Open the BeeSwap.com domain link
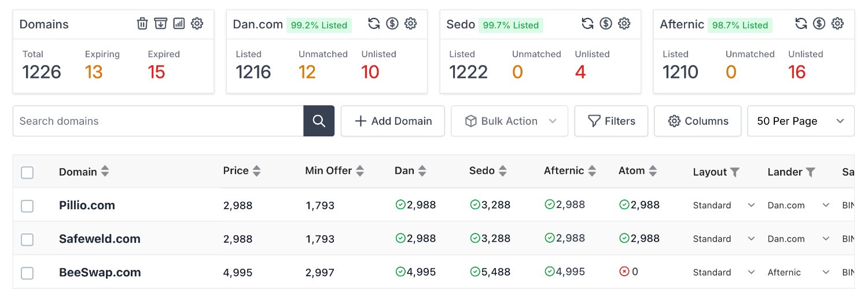Screen dimensions: 868x289 (x=100, y=272)
